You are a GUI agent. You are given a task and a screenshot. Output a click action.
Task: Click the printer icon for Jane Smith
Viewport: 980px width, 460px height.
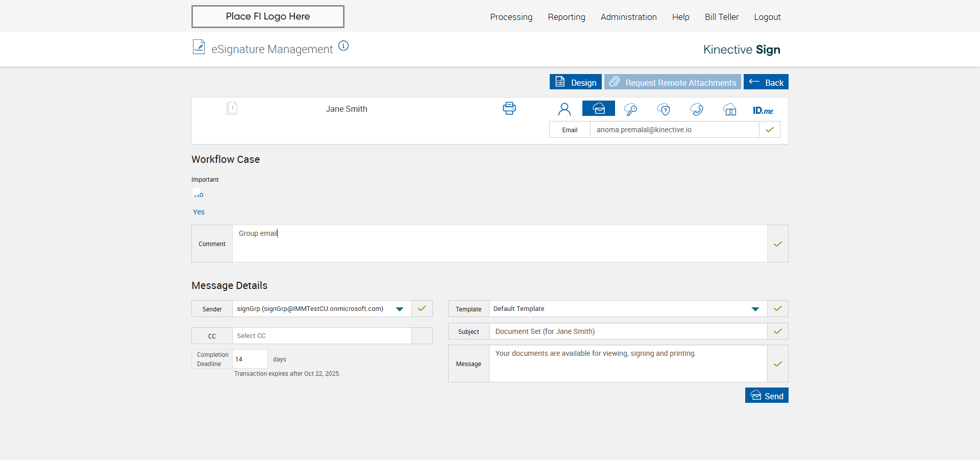pos(509,108)
